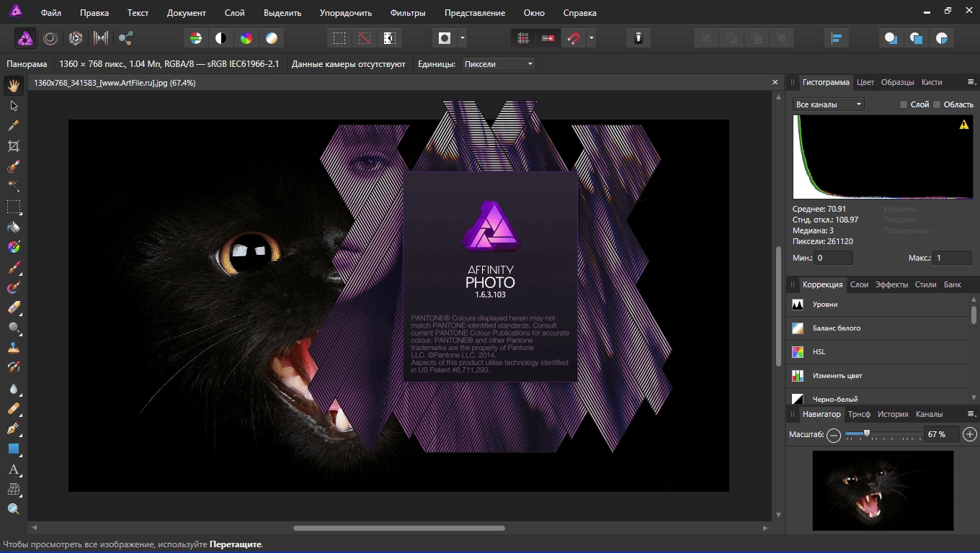The height and width of the screenshot is (553, 980).
Task: Open the Фильтры menu
Action: click(x=408, y=13)
